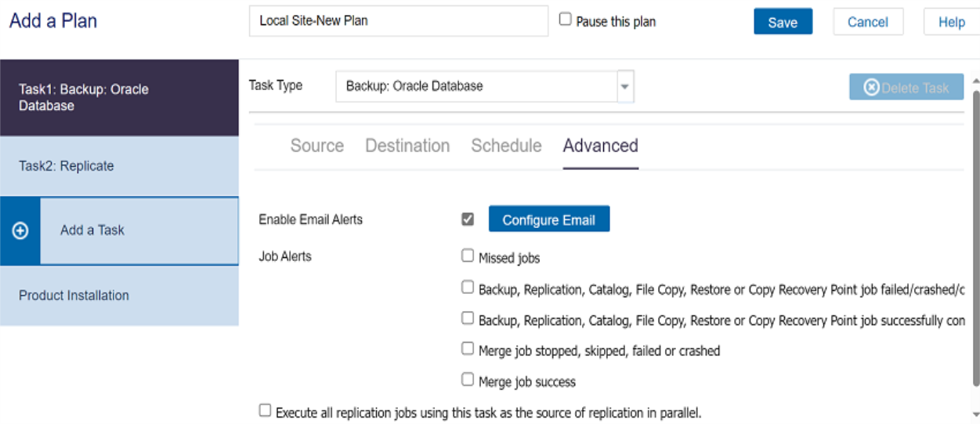The width and height of the screenshot is (980, 424).
Task: Enable Merge job stopped, skipped, failed alert
Action: (x=468, y=349)
